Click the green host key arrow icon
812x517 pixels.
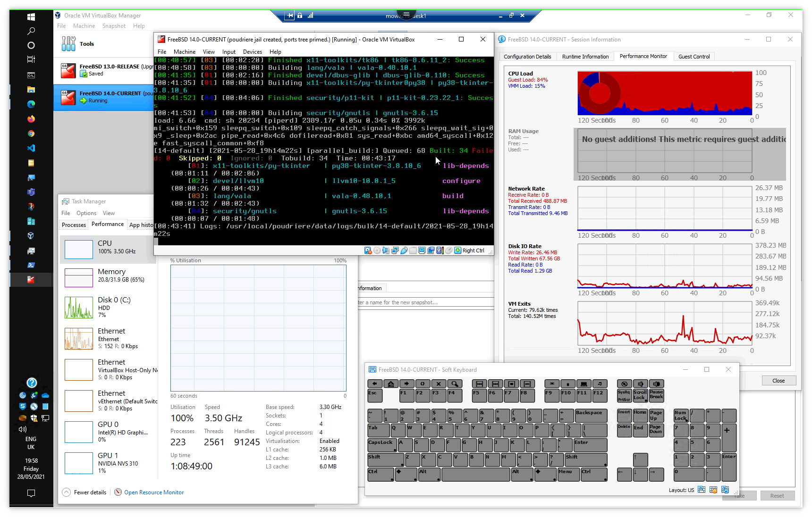tap(457, 250)
